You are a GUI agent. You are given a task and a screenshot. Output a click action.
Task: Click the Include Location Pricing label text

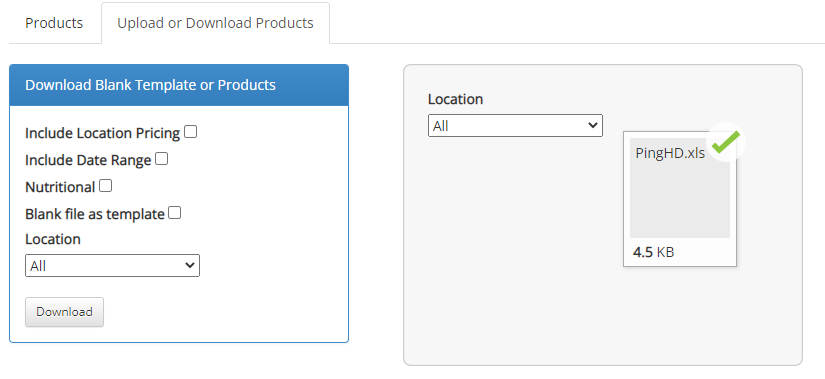(103, 134)
